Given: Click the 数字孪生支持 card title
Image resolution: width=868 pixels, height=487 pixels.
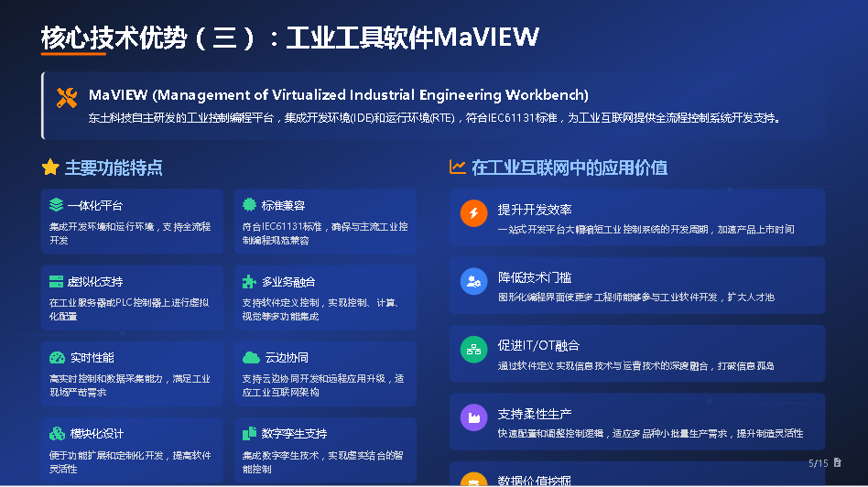Looking at the screenshot, I should point(294,433).
